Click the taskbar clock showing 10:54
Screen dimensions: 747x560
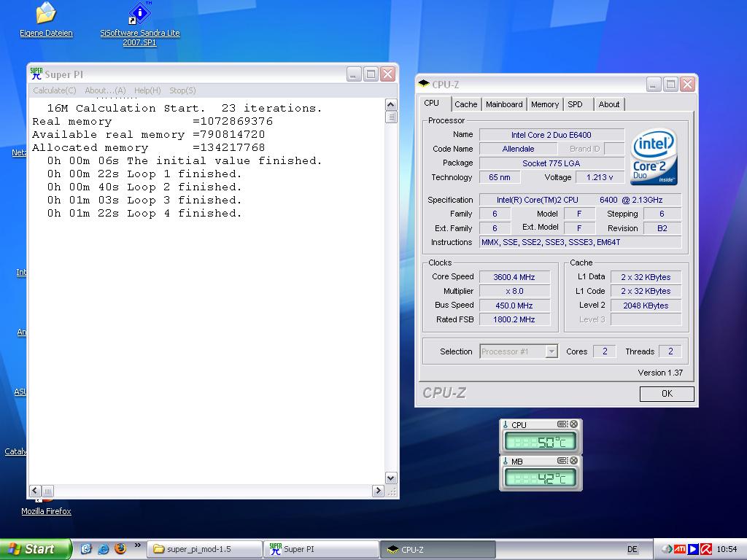click(x=727, y=549)
